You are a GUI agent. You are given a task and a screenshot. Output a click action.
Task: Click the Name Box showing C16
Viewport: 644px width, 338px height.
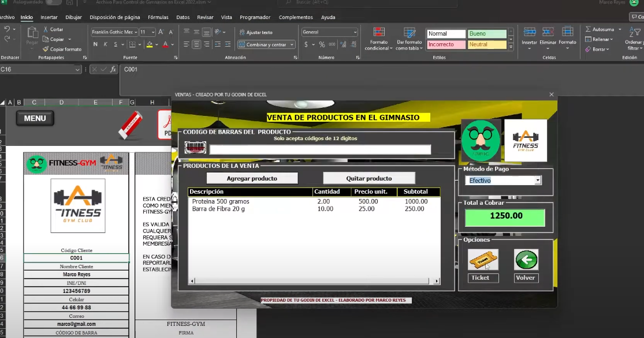tap(40, 69)
